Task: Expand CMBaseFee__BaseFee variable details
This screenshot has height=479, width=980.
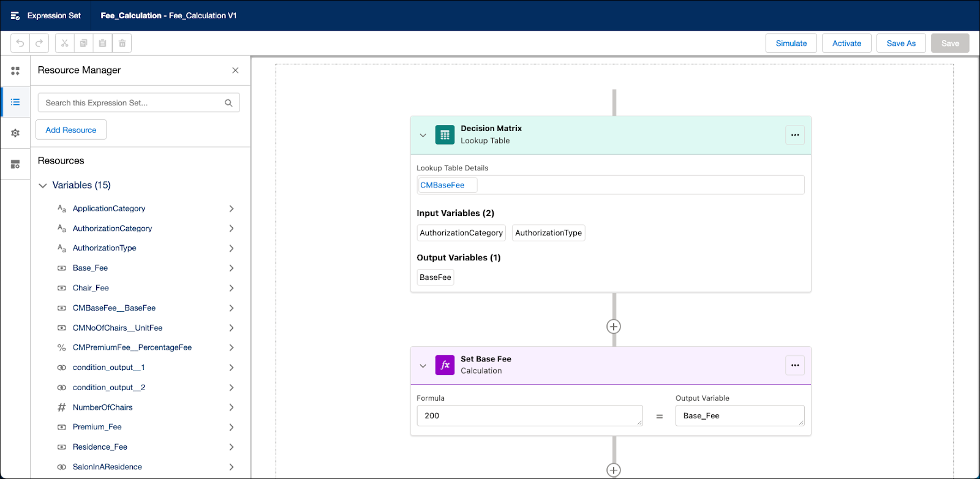Action: point(232,308)
